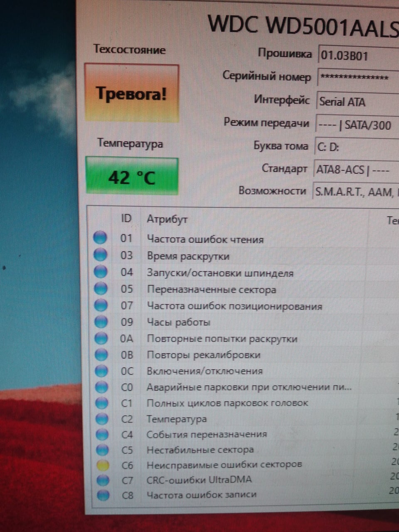Click the status icon for attribute 03
399x532 pixels.
(x=101, y=255)
